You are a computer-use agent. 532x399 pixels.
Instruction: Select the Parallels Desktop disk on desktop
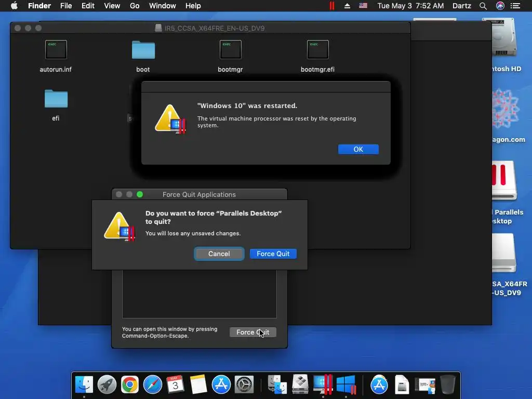tap(504, 180)
